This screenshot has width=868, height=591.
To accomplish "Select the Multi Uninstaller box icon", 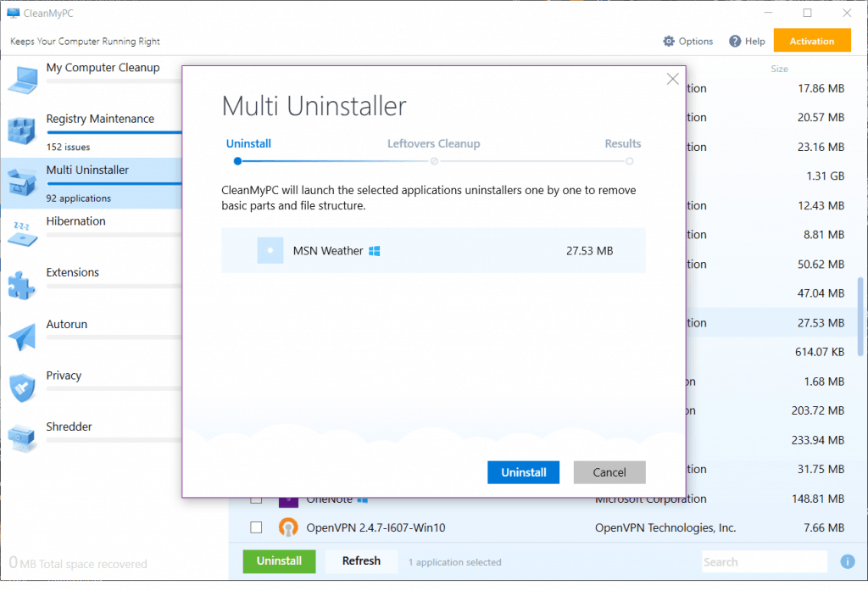I will point(21,182).
